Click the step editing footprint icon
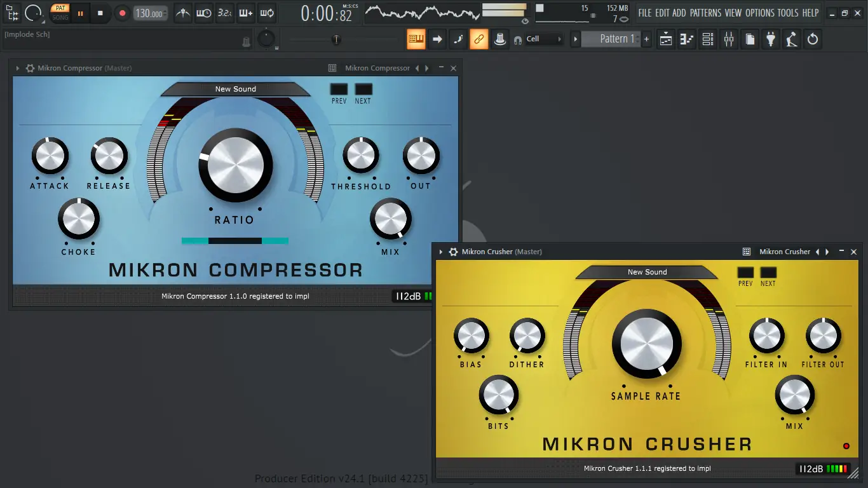Image resolution: width=868 pixels, height=488 pixels. [x=458, y=39]
